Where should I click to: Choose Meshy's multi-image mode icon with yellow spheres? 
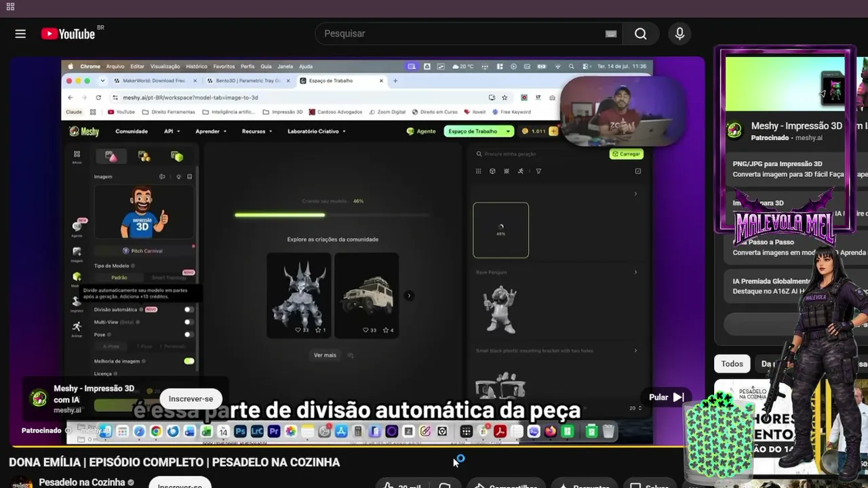[144, 157]
